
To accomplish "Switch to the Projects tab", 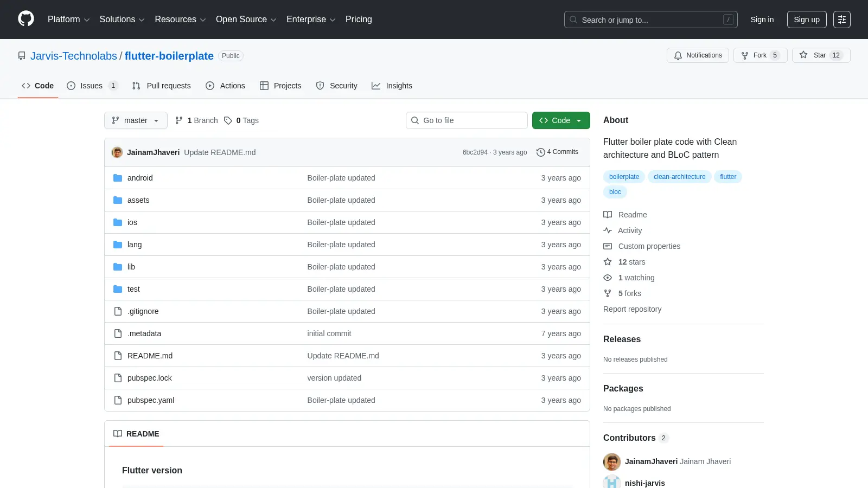I will pyautogui.click(x=280, y=86).
